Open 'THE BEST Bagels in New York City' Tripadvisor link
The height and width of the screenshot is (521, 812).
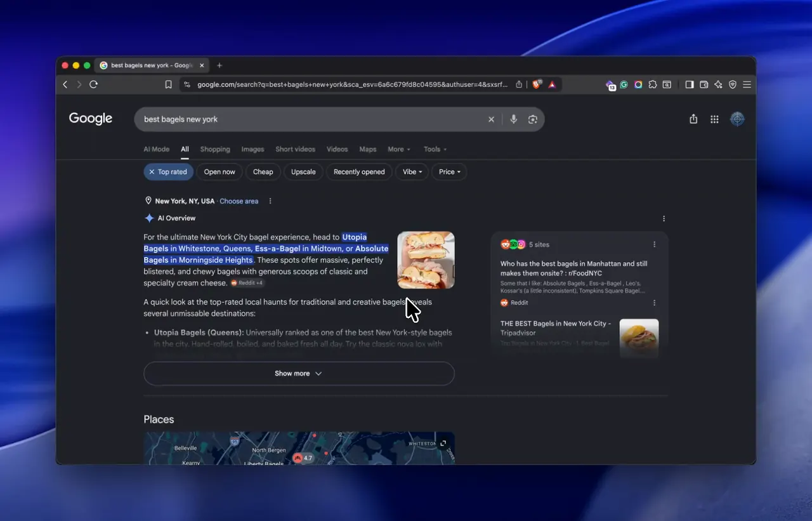coord(556,328)
